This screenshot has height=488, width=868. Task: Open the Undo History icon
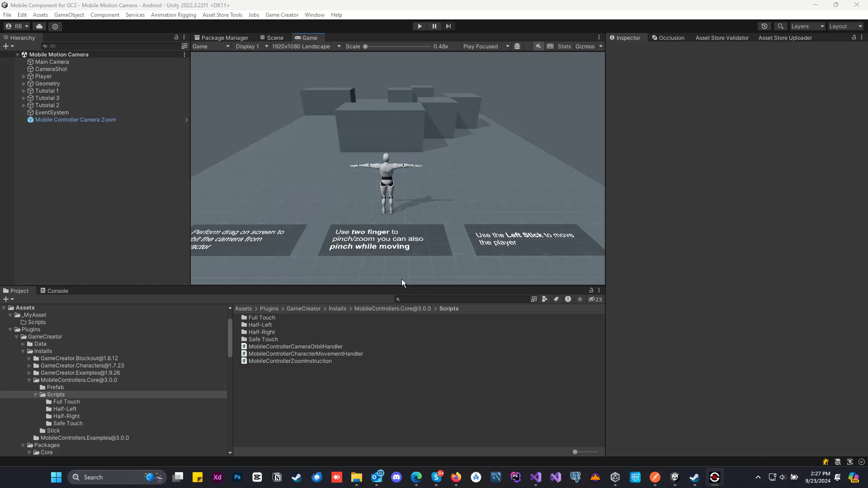[x=764, y=26]
